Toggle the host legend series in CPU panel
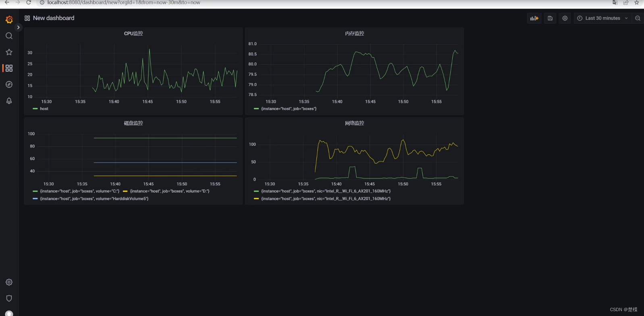Image resolution: width=644 pixels, height=316 pixels. 44,109
